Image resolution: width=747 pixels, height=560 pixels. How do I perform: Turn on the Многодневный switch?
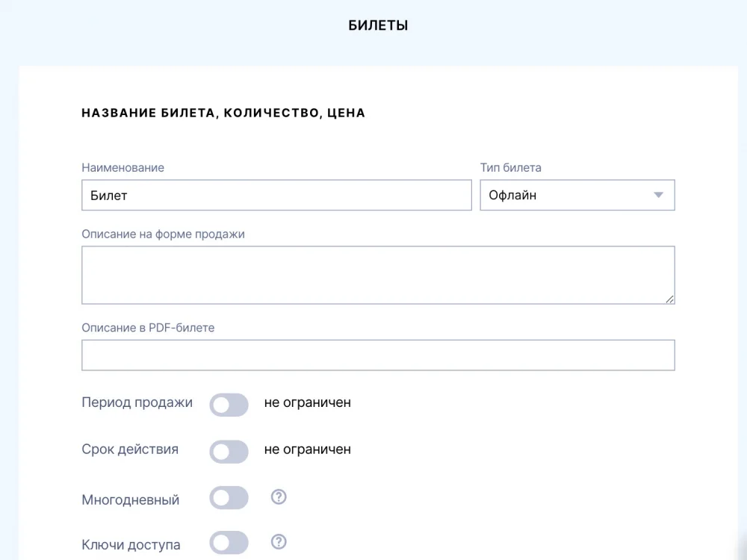(229, 498)
